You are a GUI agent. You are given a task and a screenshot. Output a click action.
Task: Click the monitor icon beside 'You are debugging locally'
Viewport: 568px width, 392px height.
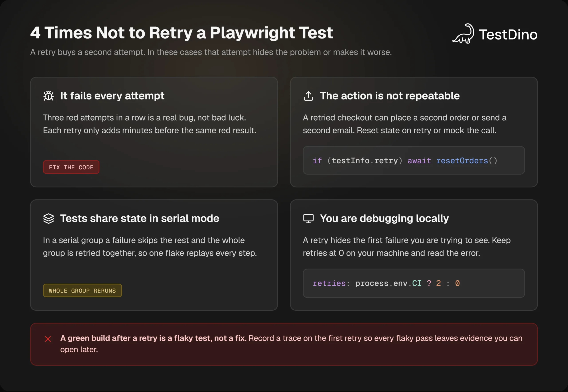pyautogui.click(x=308, y=218)
